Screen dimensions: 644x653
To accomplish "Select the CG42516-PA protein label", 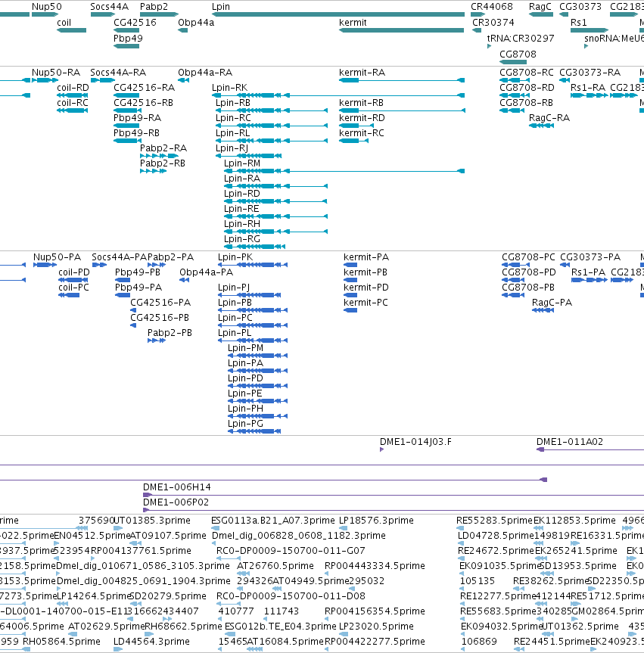I will tap(160, 303).
